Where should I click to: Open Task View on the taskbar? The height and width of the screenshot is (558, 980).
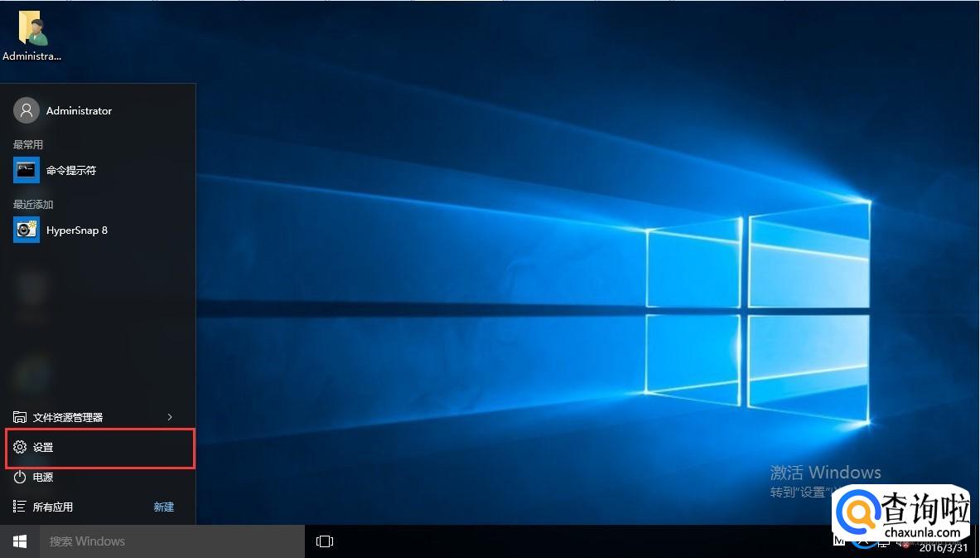tap(325, 541)
